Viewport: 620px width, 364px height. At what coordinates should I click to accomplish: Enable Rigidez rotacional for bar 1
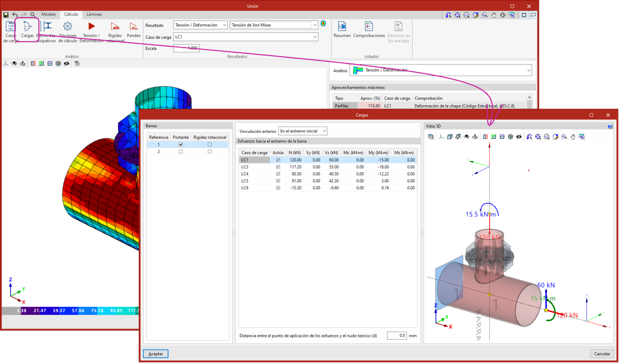[209, 144]
